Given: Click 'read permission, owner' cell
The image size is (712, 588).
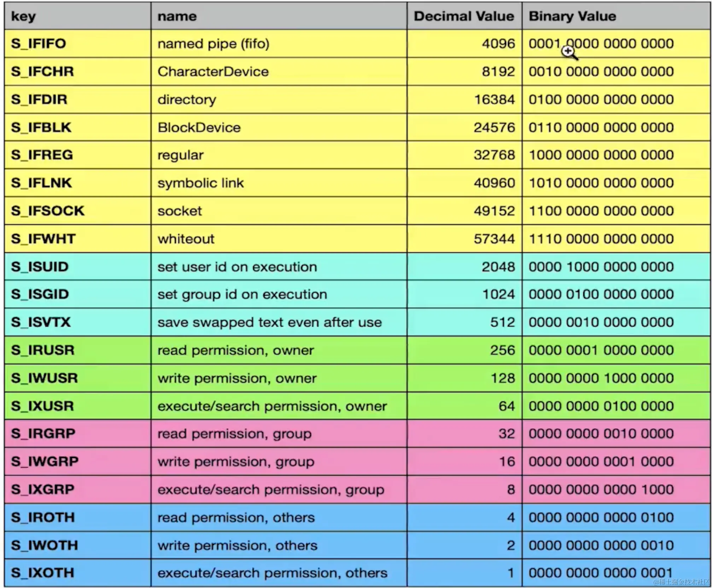Looking at the screenshot, I should (235, 350).
